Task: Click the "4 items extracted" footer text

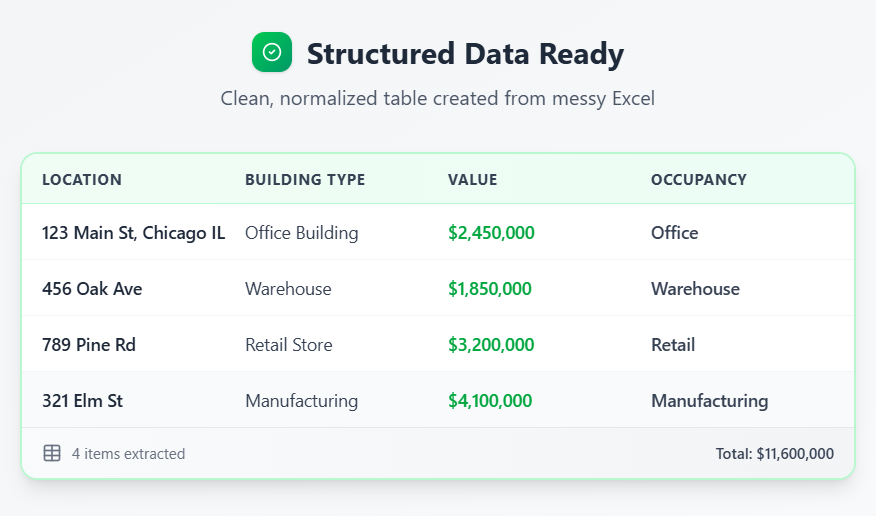Action: (x=128, y=454)
